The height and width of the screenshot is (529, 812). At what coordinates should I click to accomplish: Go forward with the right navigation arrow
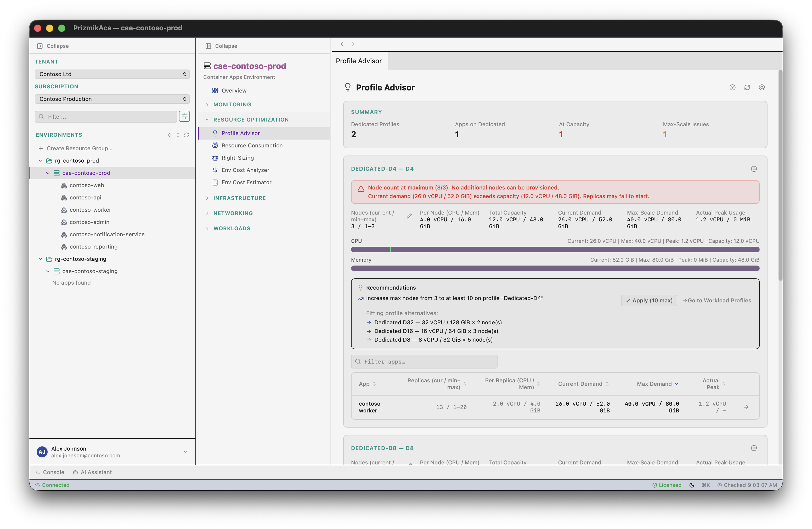353,44
